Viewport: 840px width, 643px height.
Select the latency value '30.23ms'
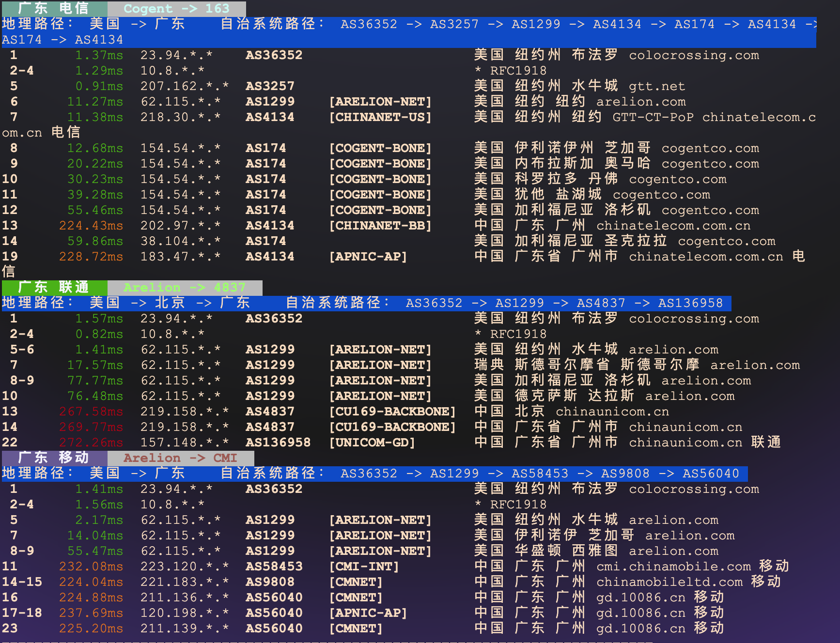point(95,179)
